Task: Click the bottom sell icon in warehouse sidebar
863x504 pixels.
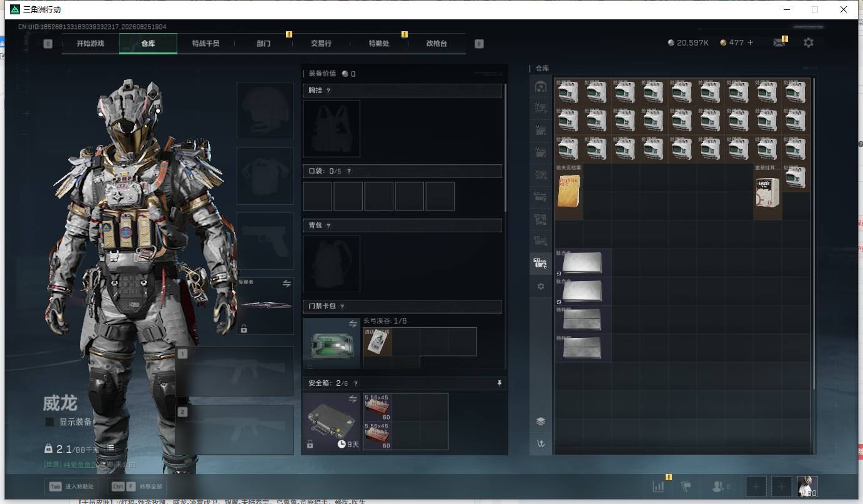Action: click(x=541, y=443)
